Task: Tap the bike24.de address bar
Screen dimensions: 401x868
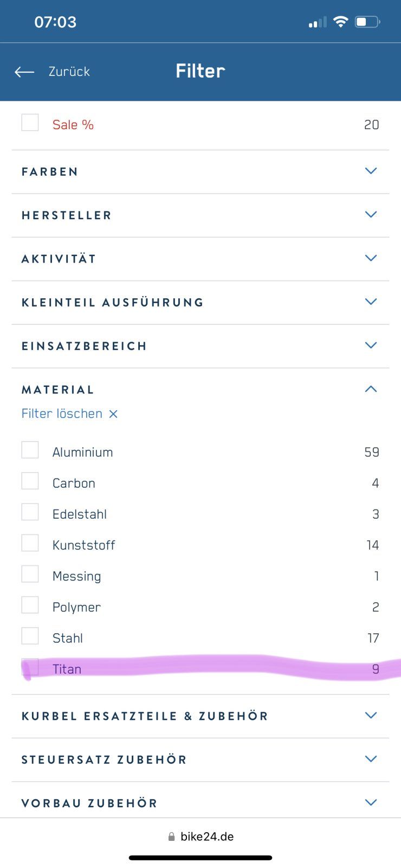Action: (x=207, y=837)
